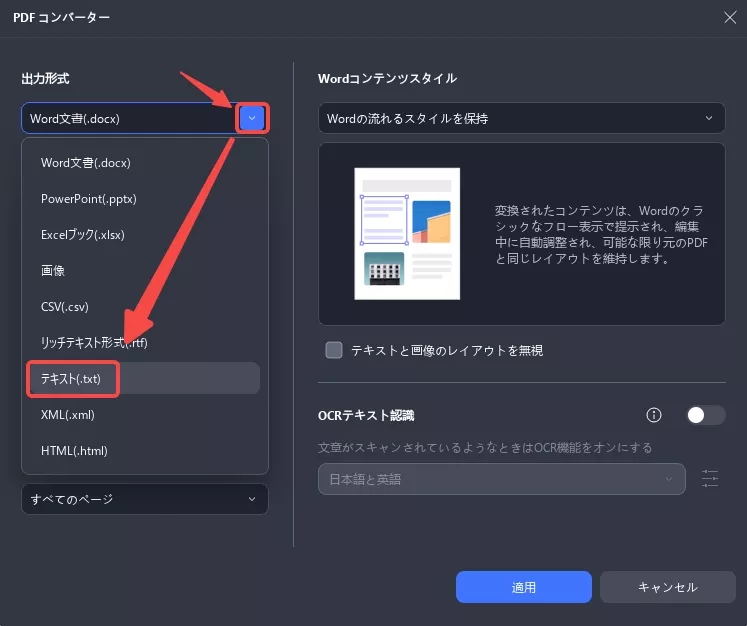Click the 適用 button

click(x=524, y=587)
